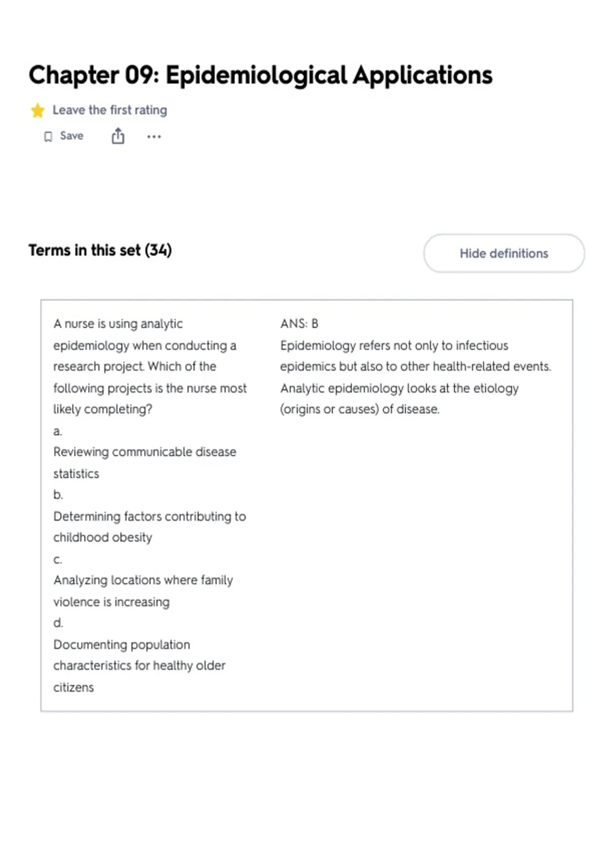Click option a Reviewing communicable disease statistics
The image size is (613, 868).
tap(145, 463)
